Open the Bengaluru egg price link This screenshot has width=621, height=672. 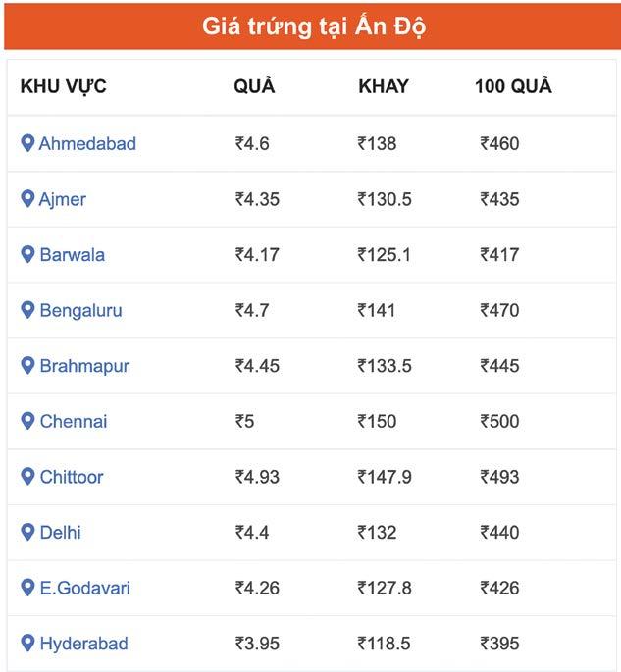pos(80,311)
